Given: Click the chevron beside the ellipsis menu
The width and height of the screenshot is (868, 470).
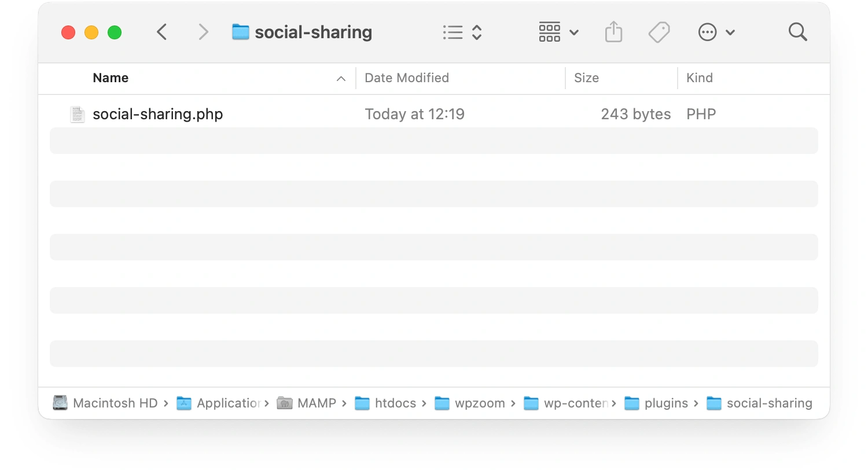Looking at the screenshot, I should click(730, 32).
